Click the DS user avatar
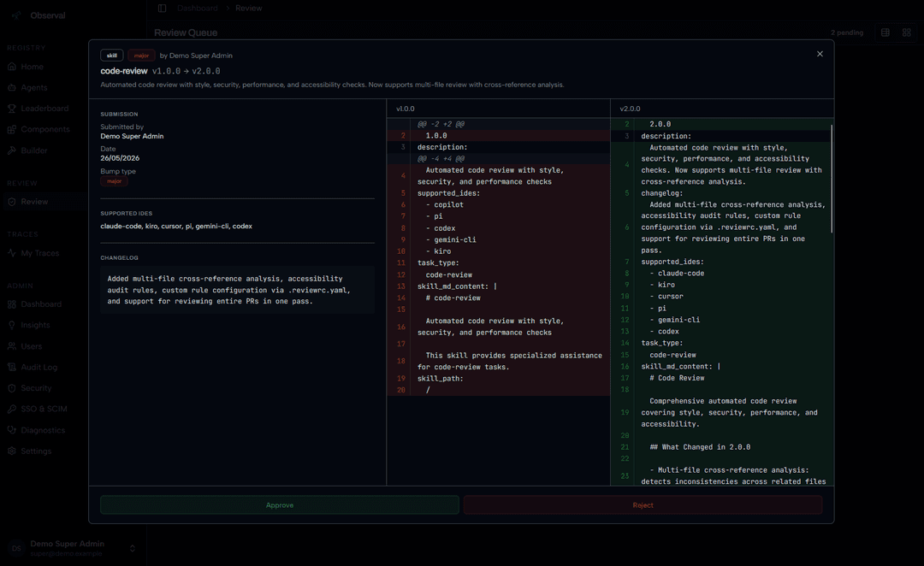 (x=16, y=548)
